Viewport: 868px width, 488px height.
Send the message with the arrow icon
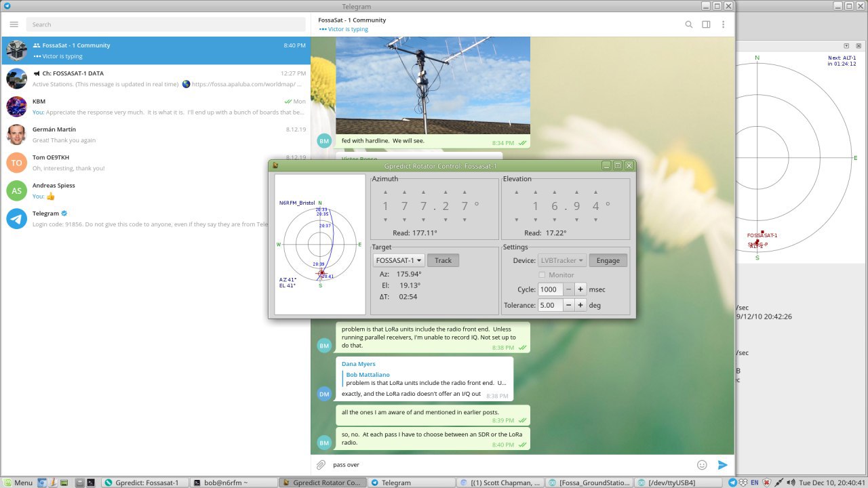[x=723, y=465]
